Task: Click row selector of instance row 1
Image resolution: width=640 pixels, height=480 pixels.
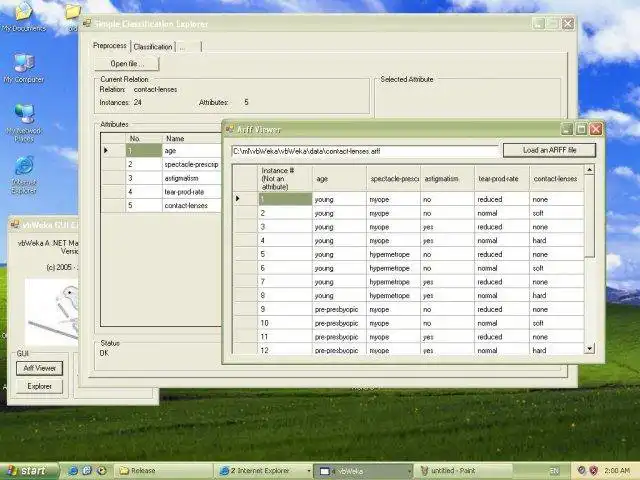Action: coord(245,199)
